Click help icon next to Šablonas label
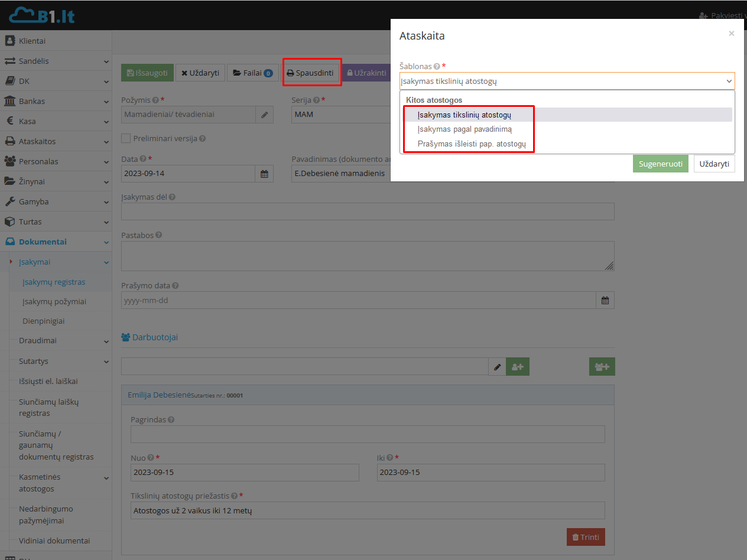 click(x=437, y=67)
